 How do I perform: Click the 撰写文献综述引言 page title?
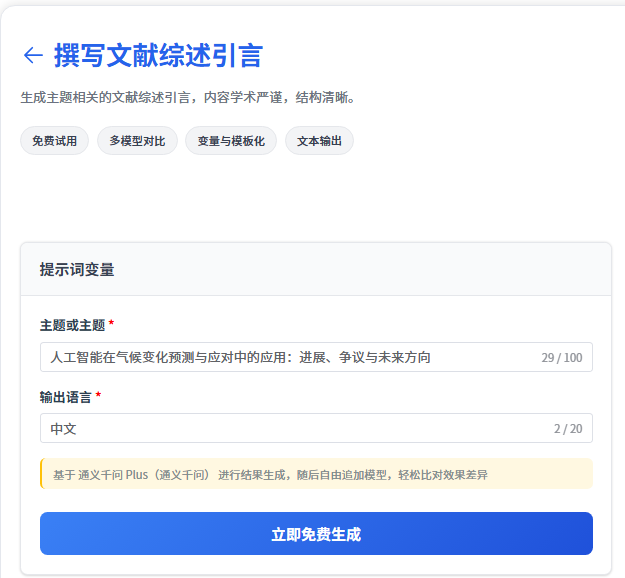click(158, 55)
